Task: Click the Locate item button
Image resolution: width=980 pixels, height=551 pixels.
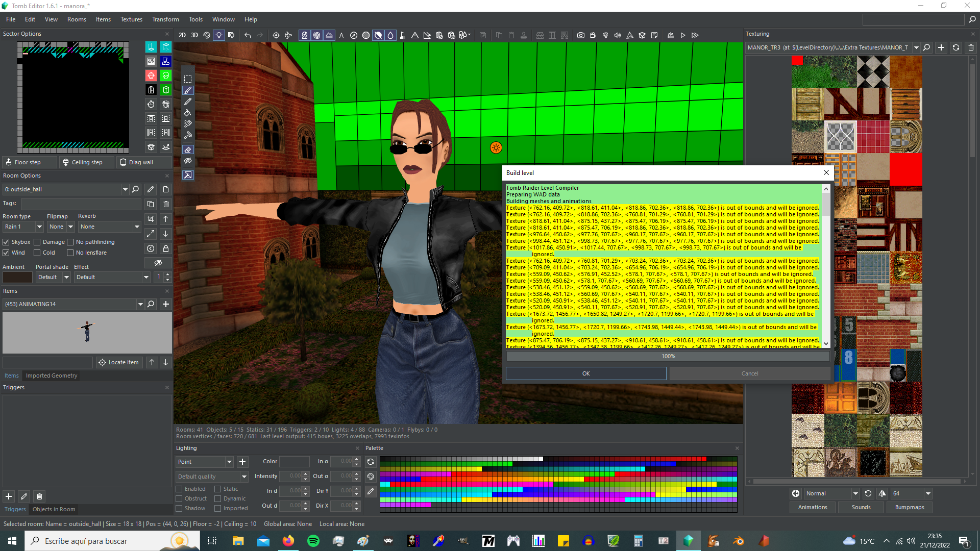Action: (x=118, y=362)
